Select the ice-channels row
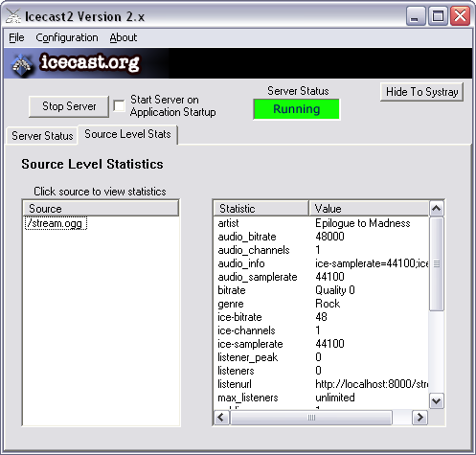 321,330
